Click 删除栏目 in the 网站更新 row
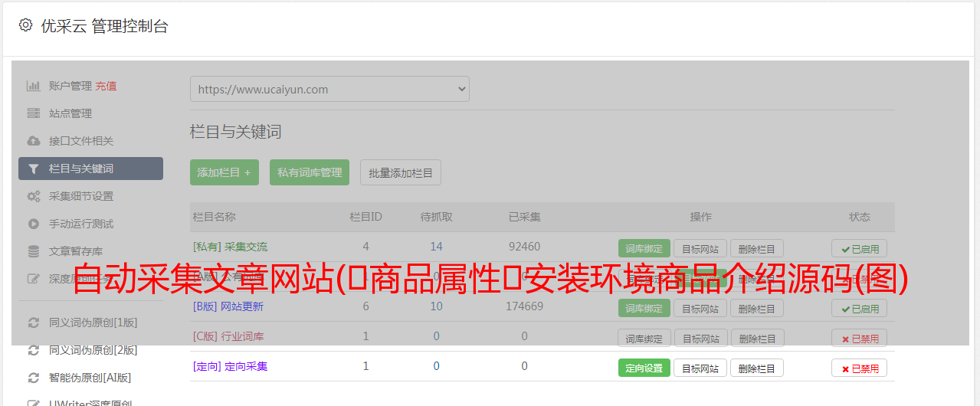 tap(757, 308)
